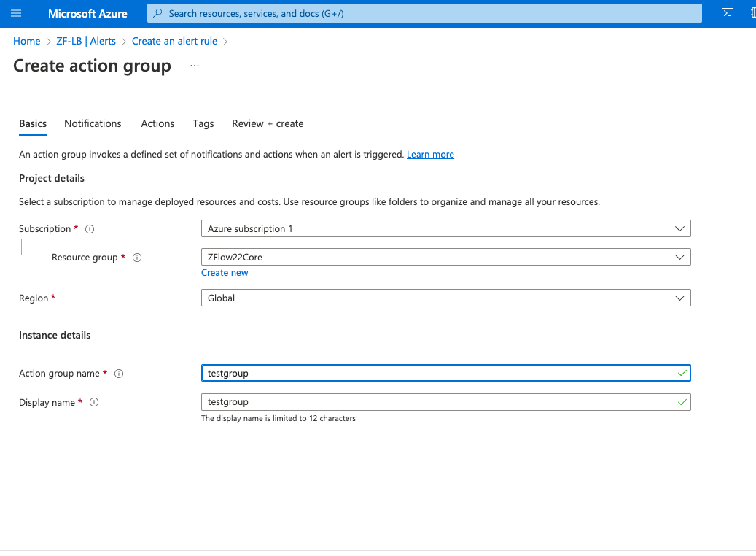Screen dimensions: 756x556
Task: Click Create new resource group link
Action: pos(225,273)
